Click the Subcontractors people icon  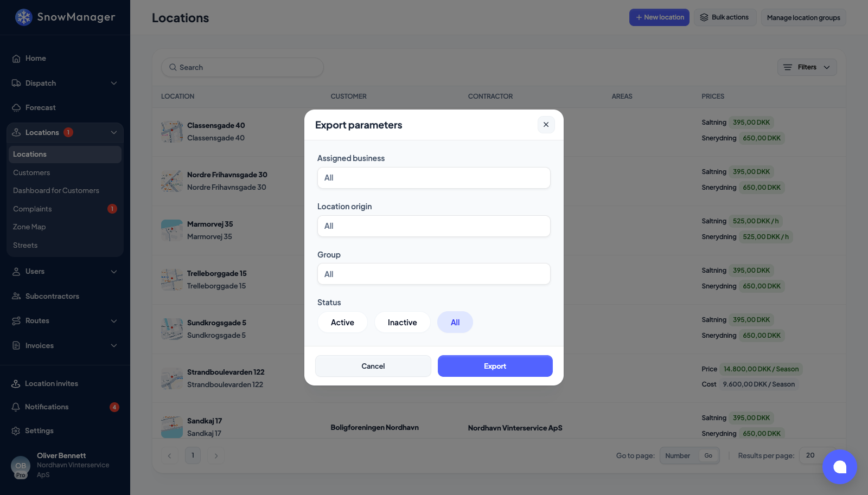point(16,296)
